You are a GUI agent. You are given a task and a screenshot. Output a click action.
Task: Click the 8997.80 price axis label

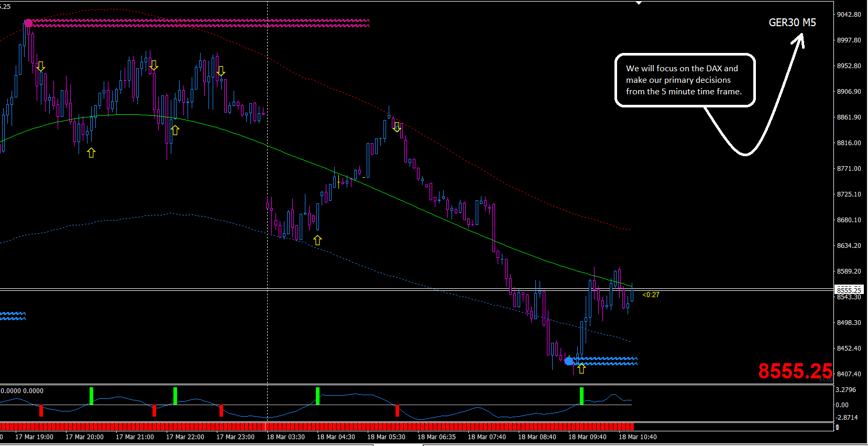849,40
